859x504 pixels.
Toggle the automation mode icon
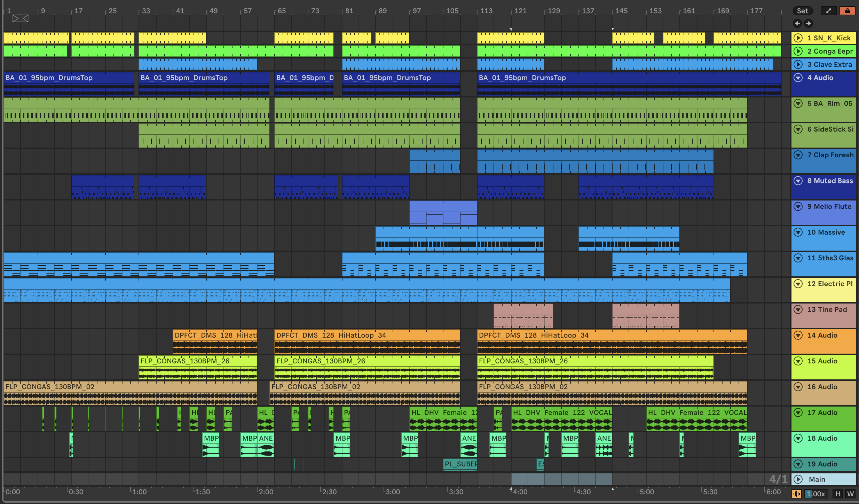point(828,11)
